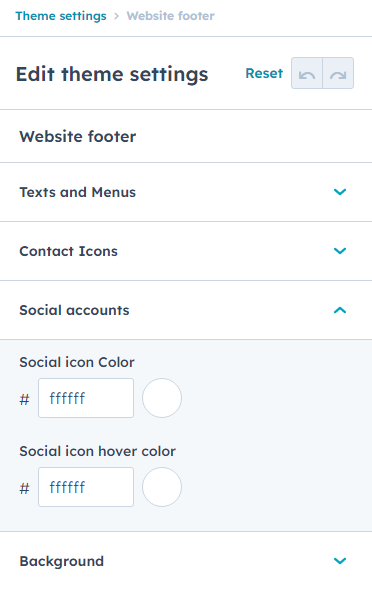Collapse Social accounts using the up chevron
372x589 pixels.
pyautogui.click(x=340, y=310)
